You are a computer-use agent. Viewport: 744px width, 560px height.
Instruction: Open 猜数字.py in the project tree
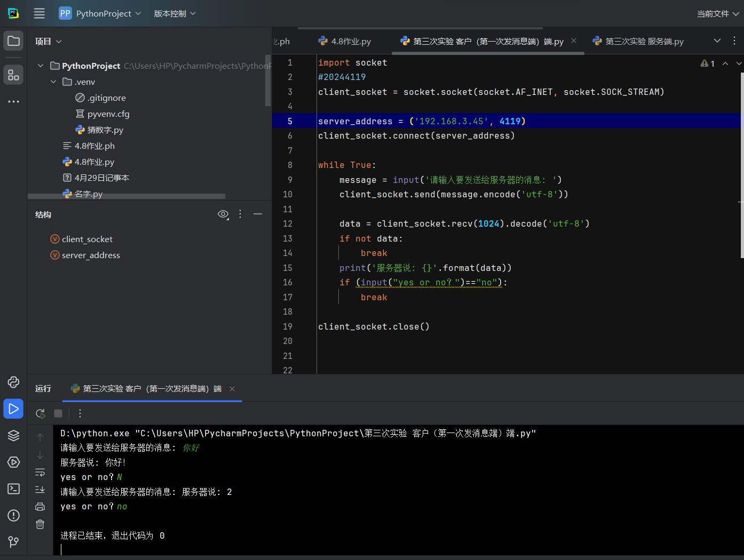[105, 130]
